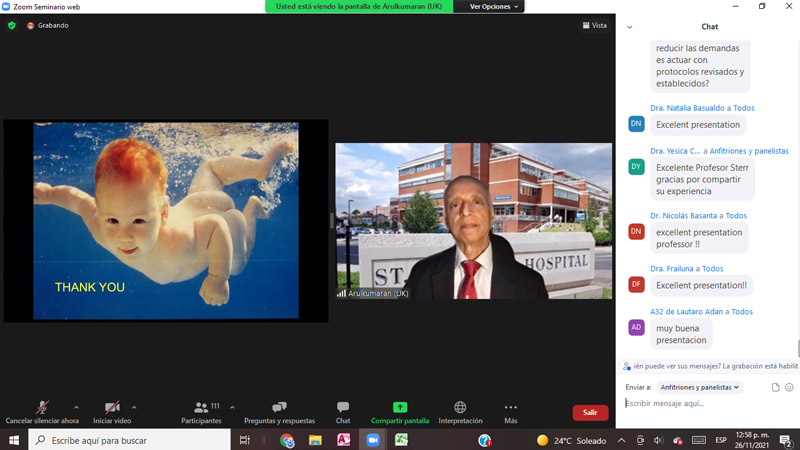
Task: Click Compartir pantalla green icon
Action: click(x=400, y=407)
